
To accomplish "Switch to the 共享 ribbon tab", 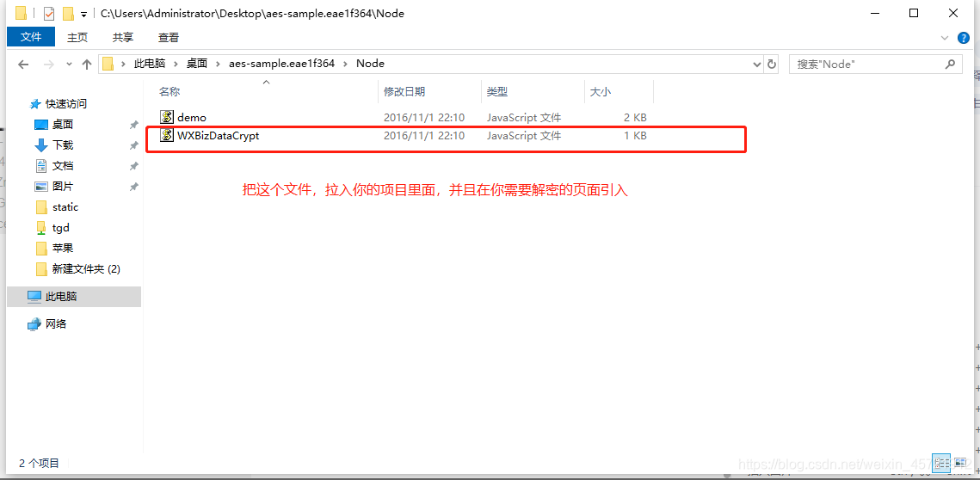I will point(122,38).
